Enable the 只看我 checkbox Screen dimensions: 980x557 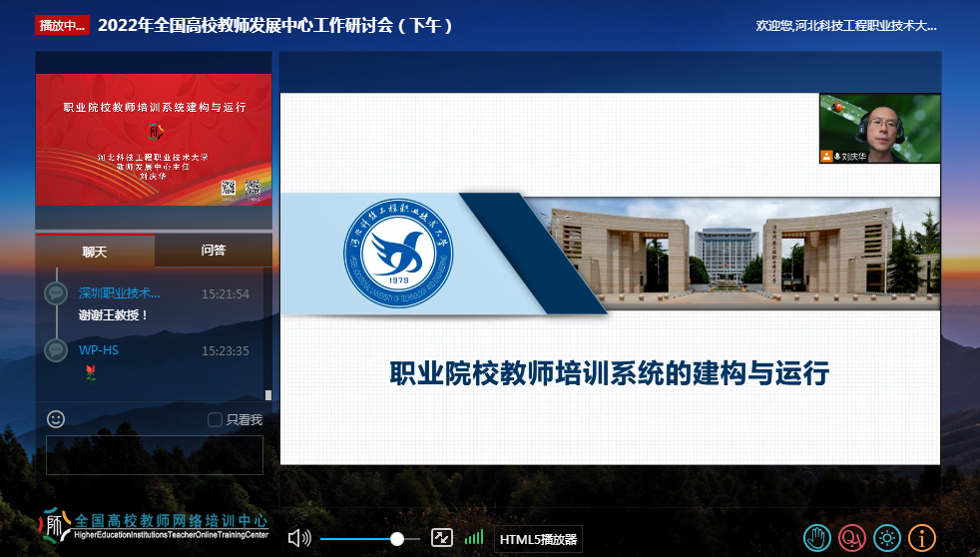[x=215, y=420]
